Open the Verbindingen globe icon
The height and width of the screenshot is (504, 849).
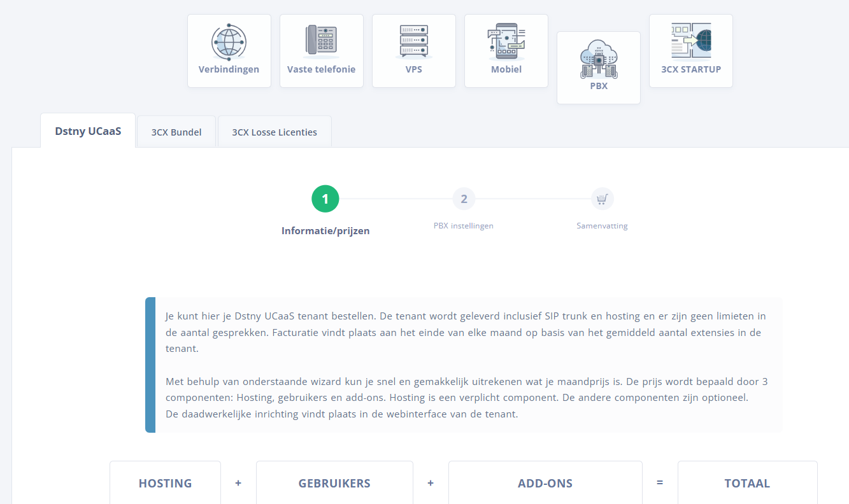[x=229, y=41]
